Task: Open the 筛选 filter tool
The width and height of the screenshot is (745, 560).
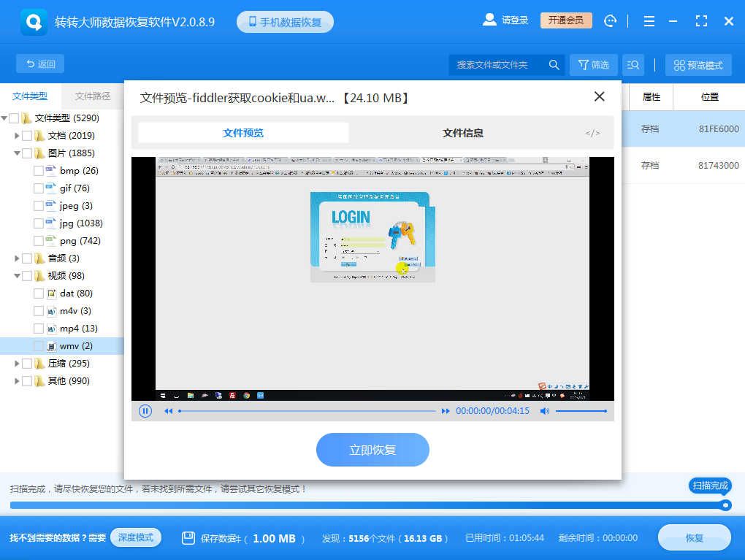Action: point(593,64)
